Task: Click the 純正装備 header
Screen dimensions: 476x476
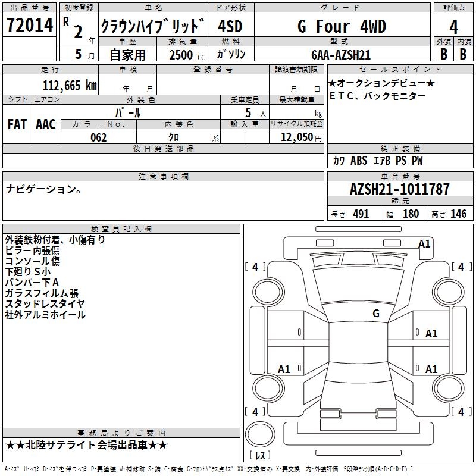Action: point(400,148)
